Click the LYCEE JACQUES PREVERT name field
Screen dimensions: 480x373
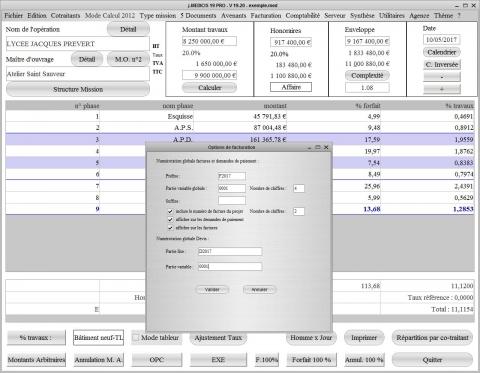[x=78, y=44]
